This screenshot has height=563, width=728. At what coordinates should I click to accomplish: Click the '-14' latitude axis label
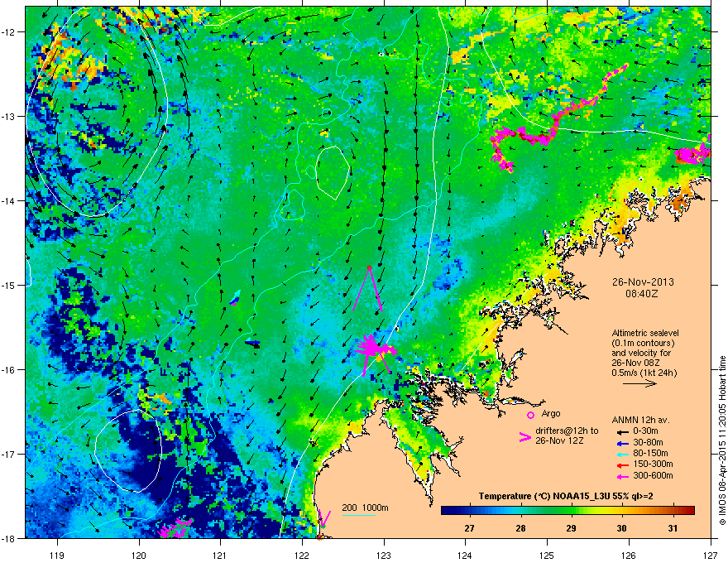(x=9, y=200)
